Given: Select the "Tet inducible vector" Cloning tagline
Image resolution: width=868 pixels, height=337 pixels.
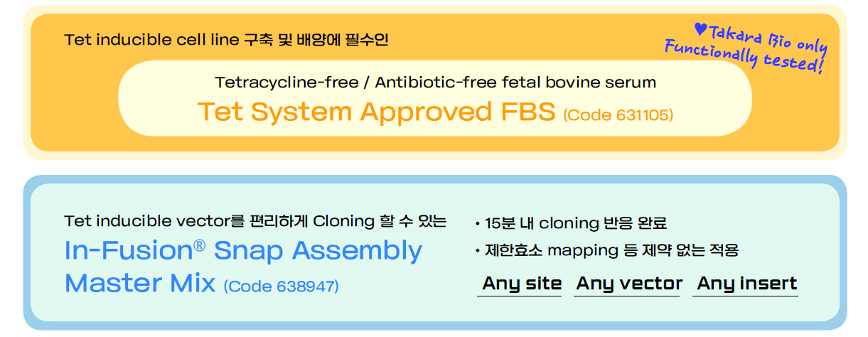Looking at the screenshot, I should pos(255,221).
